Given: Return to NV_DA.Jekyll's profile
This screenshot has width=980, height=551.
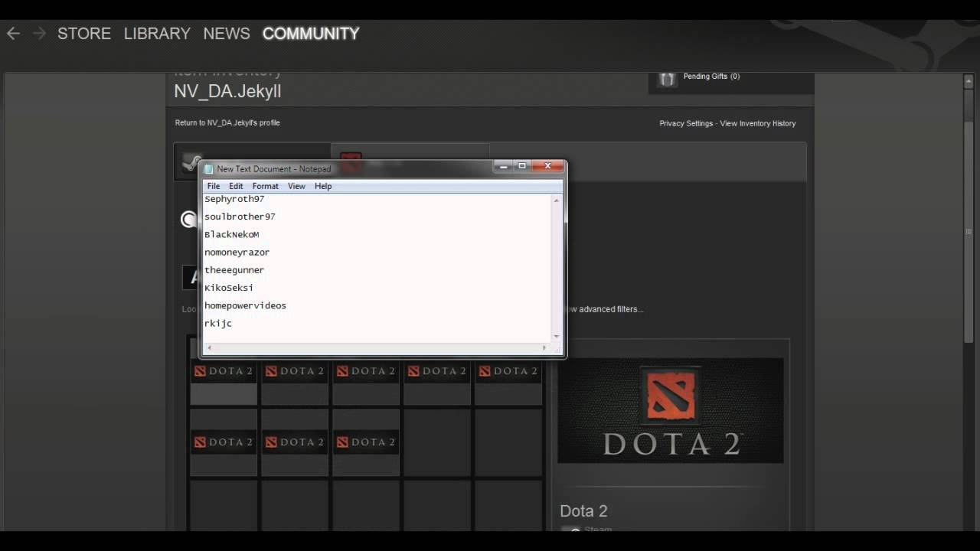Looking at the screenshot, I should [x=227, y=122].
